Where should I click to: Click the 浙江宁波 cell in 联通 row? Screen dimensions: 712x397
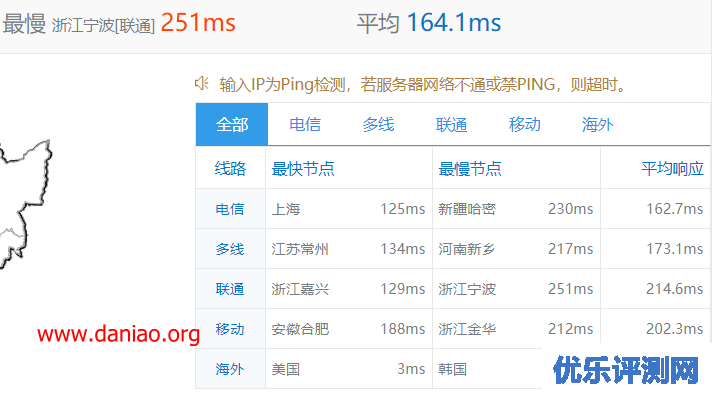[467, 289]
